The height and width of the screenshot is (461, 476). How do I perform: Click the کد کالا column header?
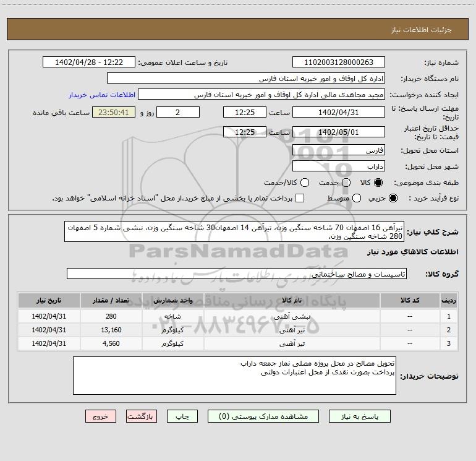[x=410, y=300]
